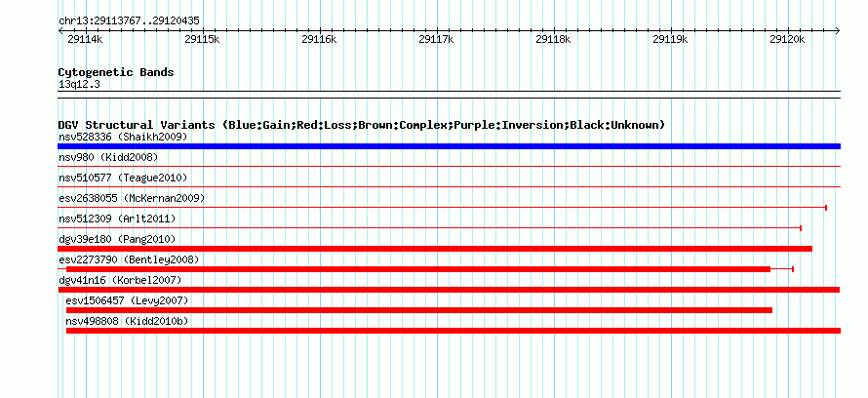Click the left arrowhead of the ruler
This screenshot has height=398, width=868.
click(60, 30)
